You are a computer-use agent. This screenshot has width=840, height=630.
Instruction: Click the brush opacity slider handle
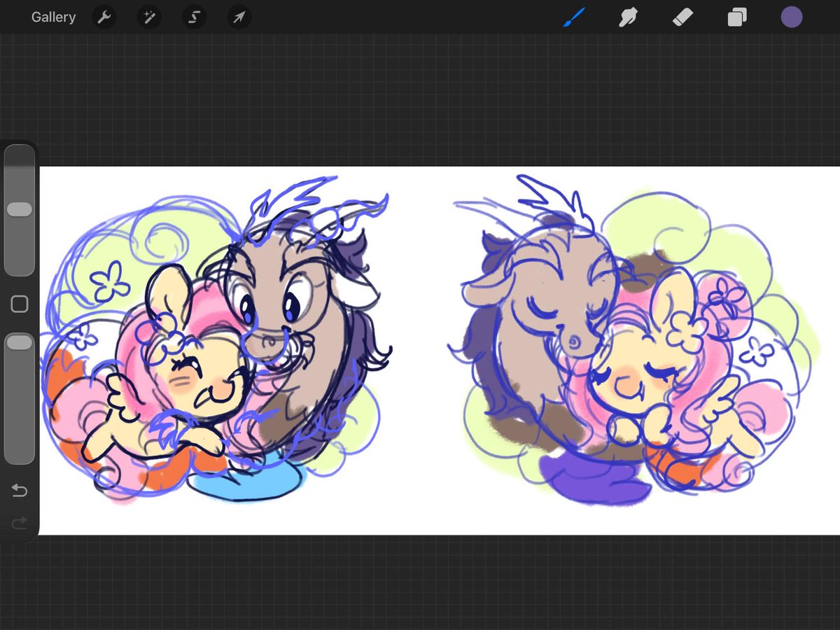click(19, 342)
